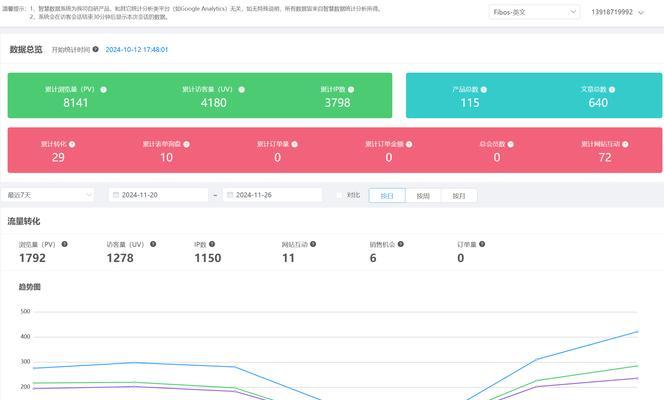The height and width of the screenshot is (400, 664).
Task: Switch to 按日 daily view
Action: [x=387, y=196]
